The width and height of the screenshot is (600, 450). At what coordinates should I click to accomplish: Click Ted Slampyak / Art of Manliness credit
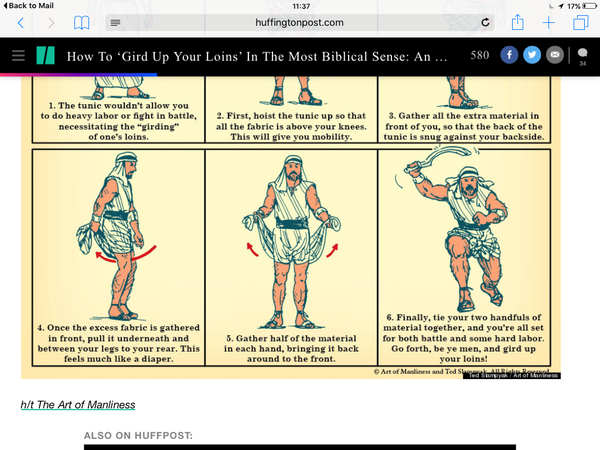(512, 376)
